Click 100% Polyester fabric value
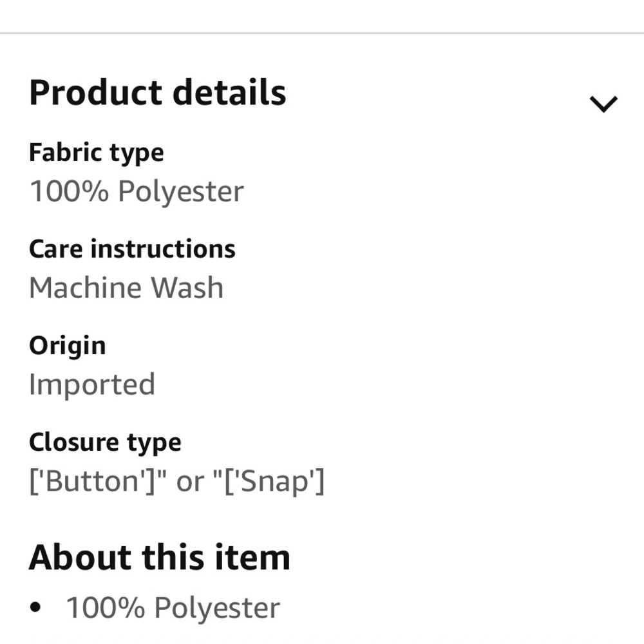 (x=137, y=191)
